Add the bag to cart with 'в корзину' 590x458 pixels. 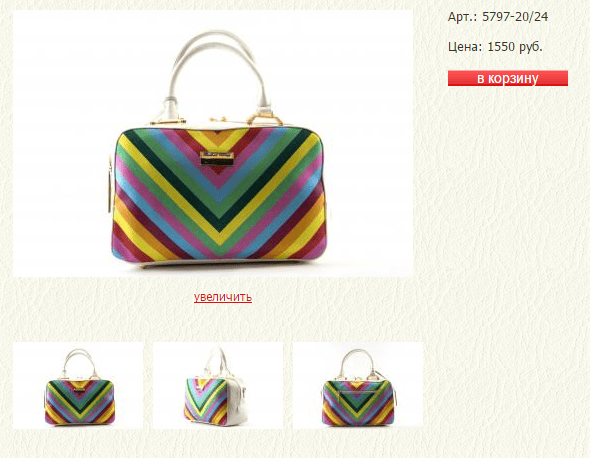tap(508, 78)
